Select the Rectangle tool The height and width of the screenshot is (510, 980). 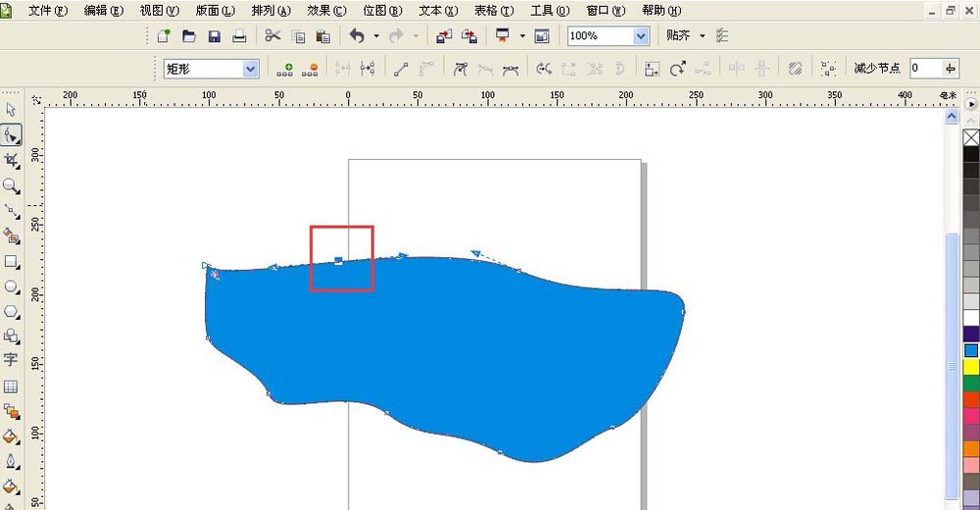point(11,262)
